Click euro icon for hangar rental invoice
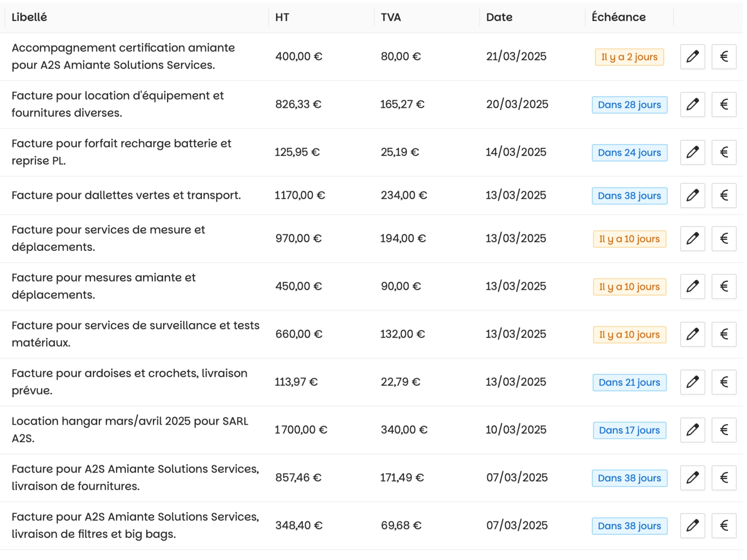The image size is (747, 560). 724,430
